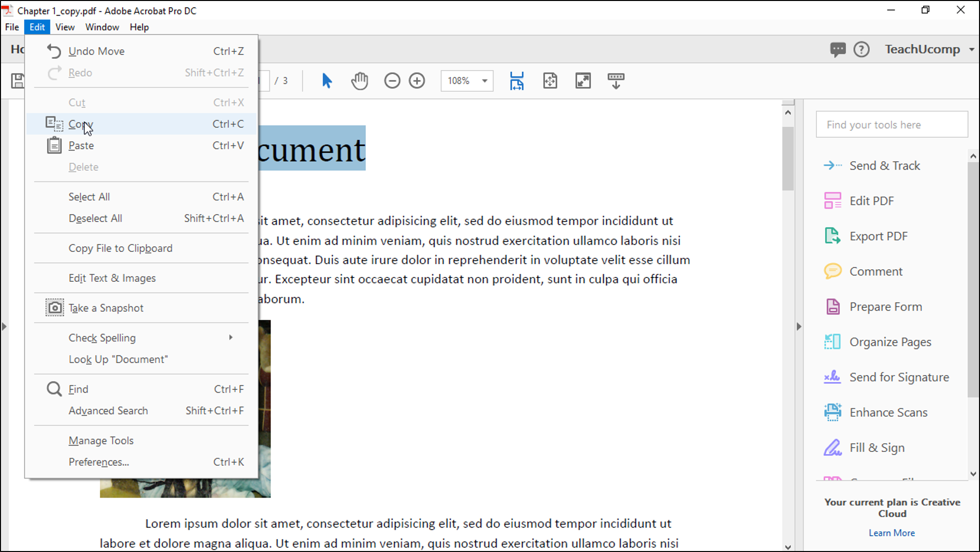Choose Take a Snapshot from the Edit menu
This screenshot has height=552, width=980.
[106, 307]
